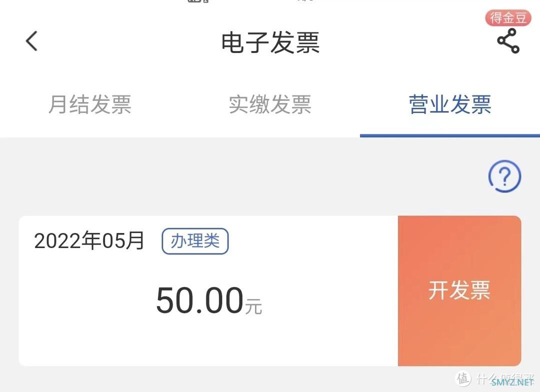Viewport: 540px width, 392px height.
Task: Select the 营业发票 tab
Action: click(450, 104)
